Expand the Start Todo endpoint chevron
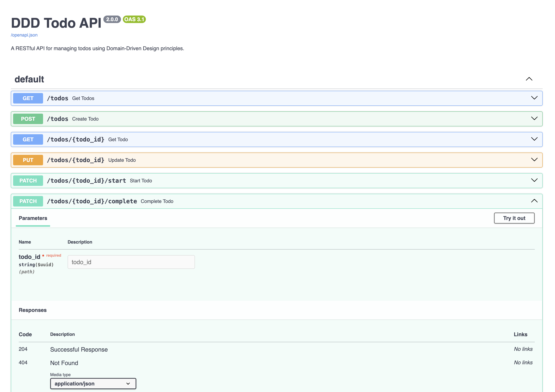This screenshot has width=555, height=392. (534, 180)
